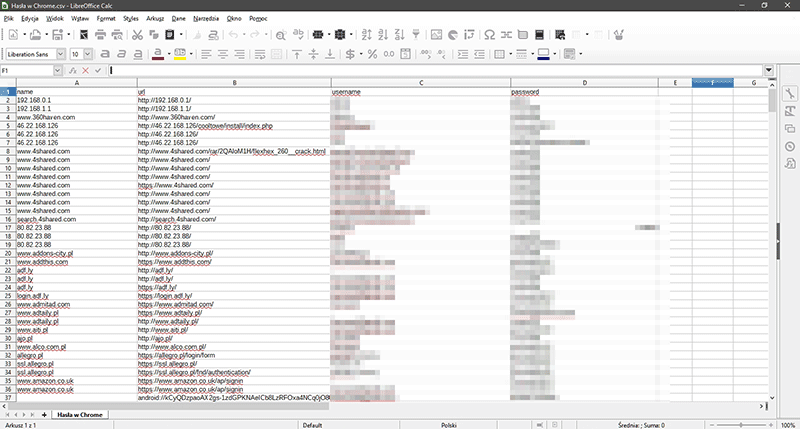Show draw functions
This screenshot has width=800, height=429.
[x=619, y=35]
